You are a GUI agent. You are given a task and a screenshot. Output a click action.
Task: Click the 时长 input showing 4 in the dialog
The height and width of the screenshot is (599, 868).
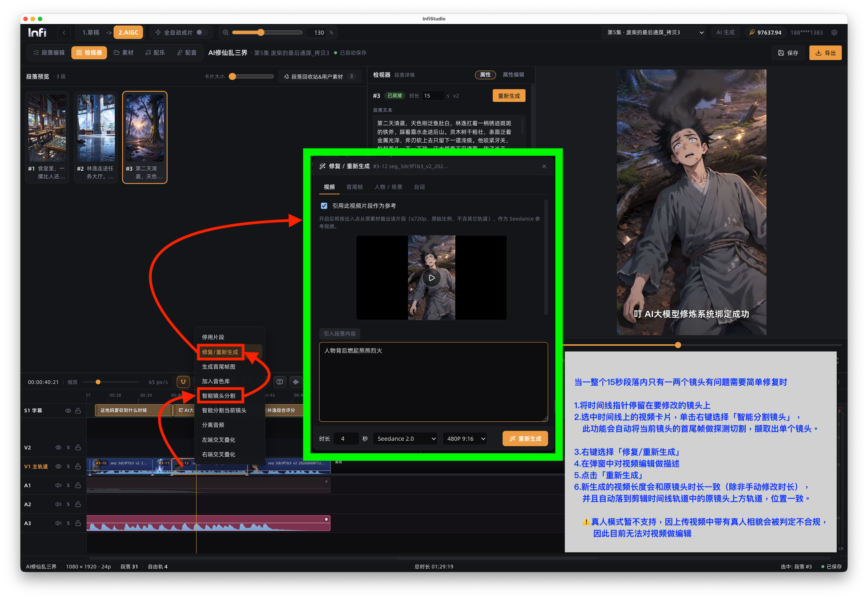[346, 439]
